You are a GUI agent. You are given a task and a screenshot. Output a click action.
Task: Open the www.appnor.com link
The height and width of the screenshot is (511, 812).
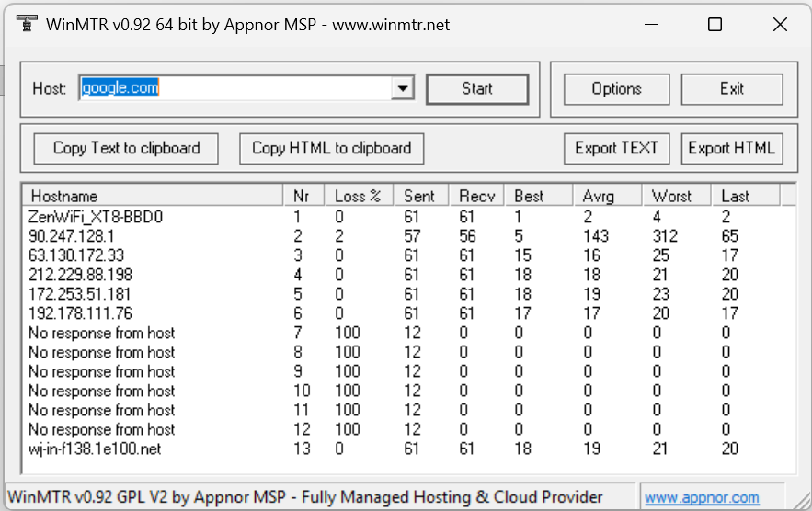pos(702,497)
